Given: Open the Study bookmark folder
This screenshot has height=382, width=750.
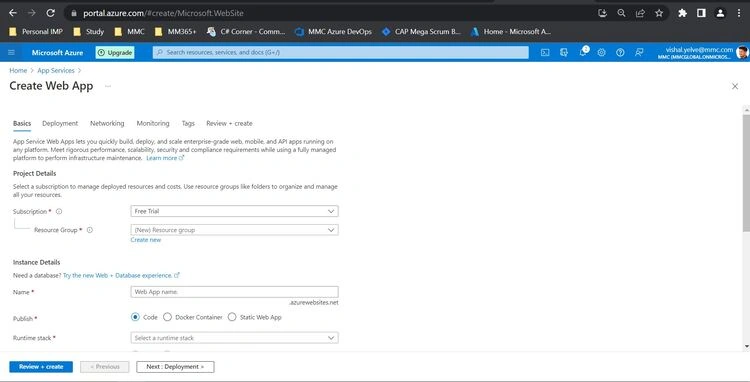Looking at the screenshot, I should click(88, 32).
